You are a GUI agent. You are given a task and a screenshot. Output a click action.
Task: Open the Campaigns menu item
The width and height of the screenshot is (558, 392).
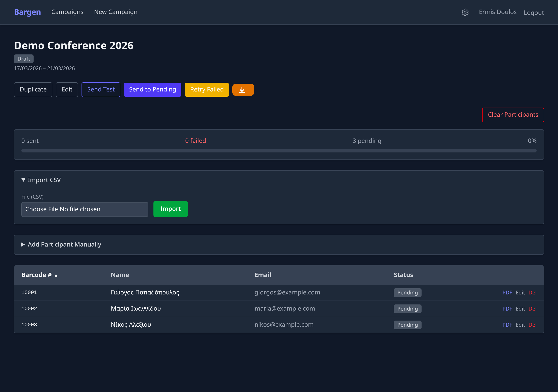(67, 12)
